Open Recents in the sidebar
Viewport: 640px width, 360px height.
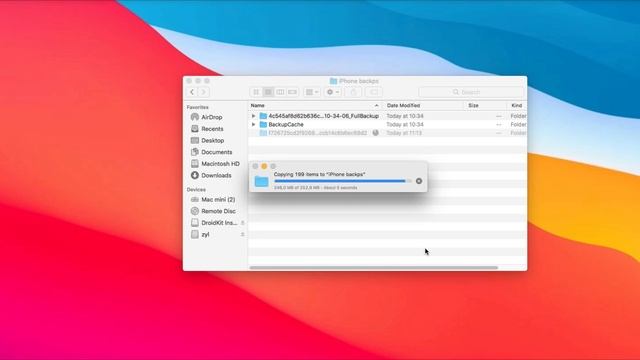coord(212,129)
